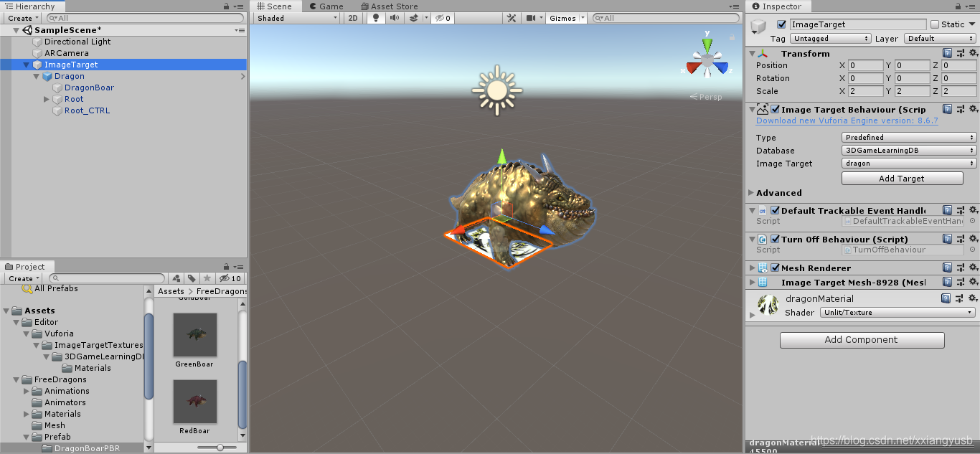Click search by label icon in Project
This screenshot has width=980, height=454.
click(192, 278)
